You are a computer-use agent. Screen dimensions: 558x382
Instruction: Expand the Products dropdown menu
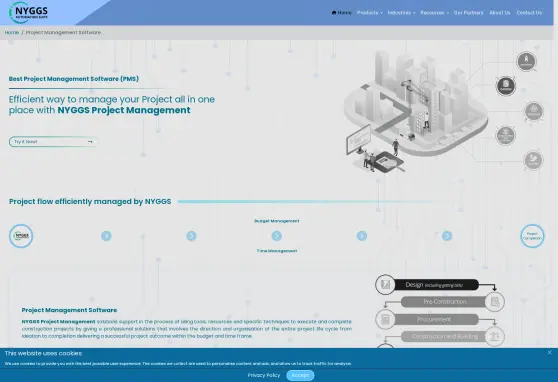click(370, 13)
